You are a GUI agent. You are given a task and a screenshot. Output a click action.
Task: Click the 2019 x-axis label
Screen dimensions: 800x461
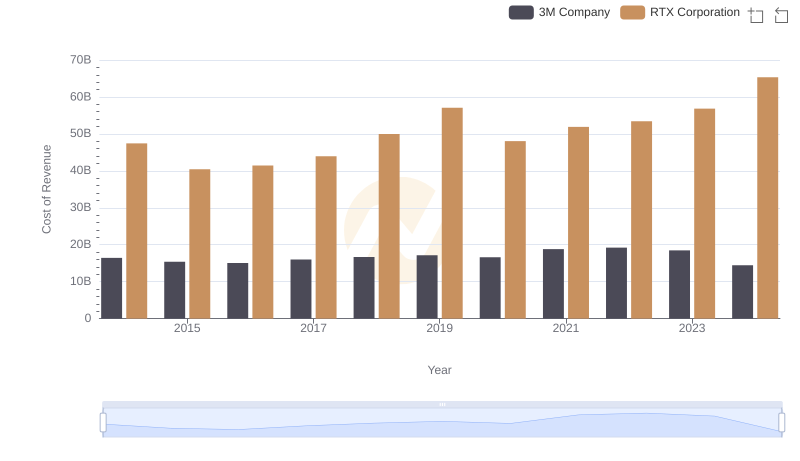[x=439, y=328]
